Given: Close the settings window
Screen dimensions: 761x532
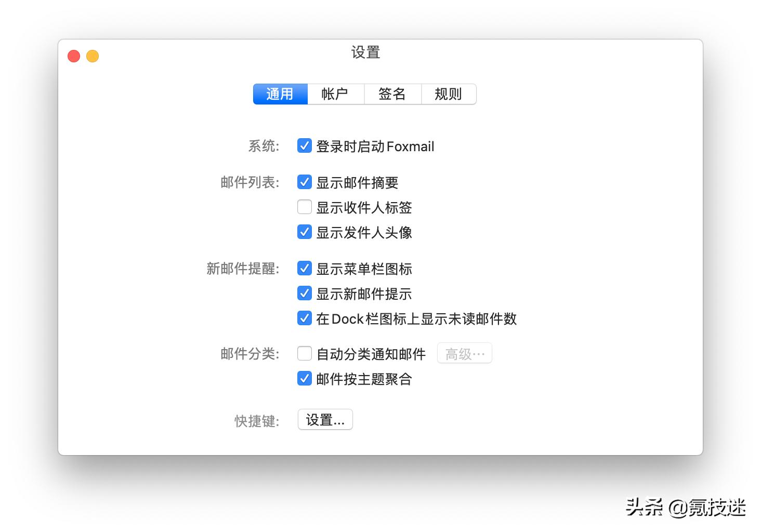Looking at the screenshot, I should [x=73, y=56].
